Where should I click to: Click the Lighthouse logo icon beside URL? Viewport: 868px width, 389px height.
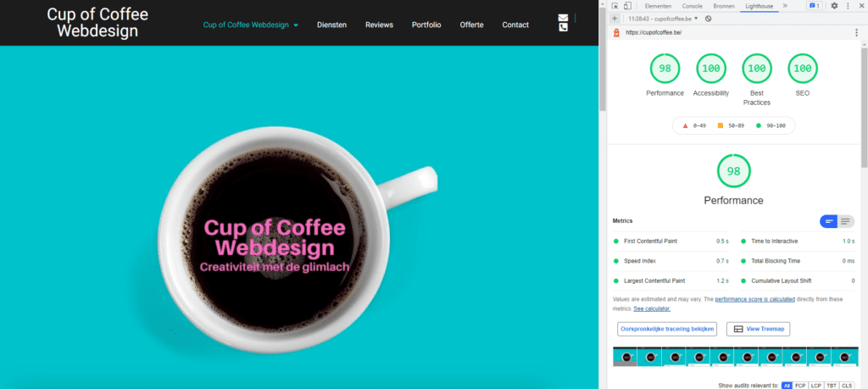(615, 33)
